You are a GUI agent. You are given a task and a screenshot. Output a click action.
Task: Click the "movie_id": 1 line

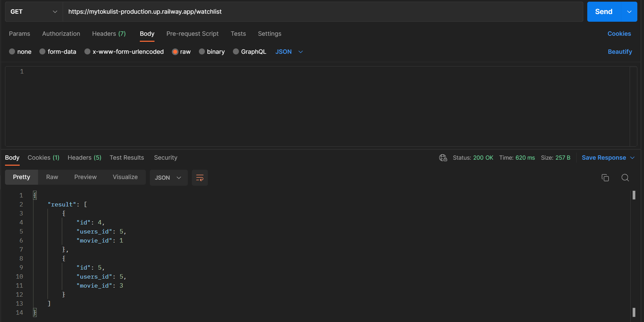pyautogui.click(x=100, y=240)
